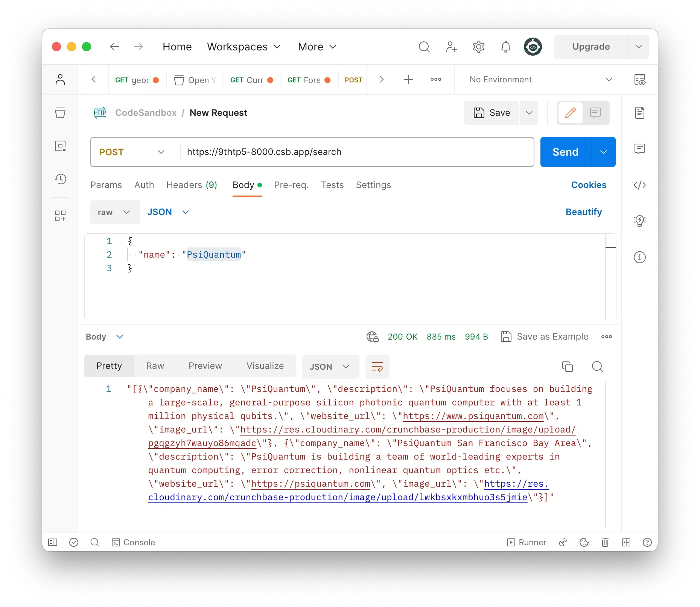Click the Beautify link
Viewport: 700px width, 607px height.
click(x=583, y=212)
